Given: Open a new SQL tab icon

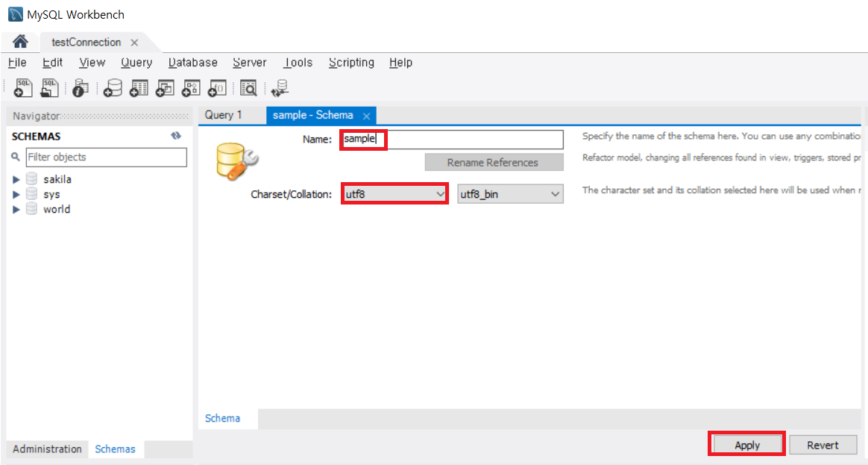Looking at the screenshot, I should coord(23,87).
